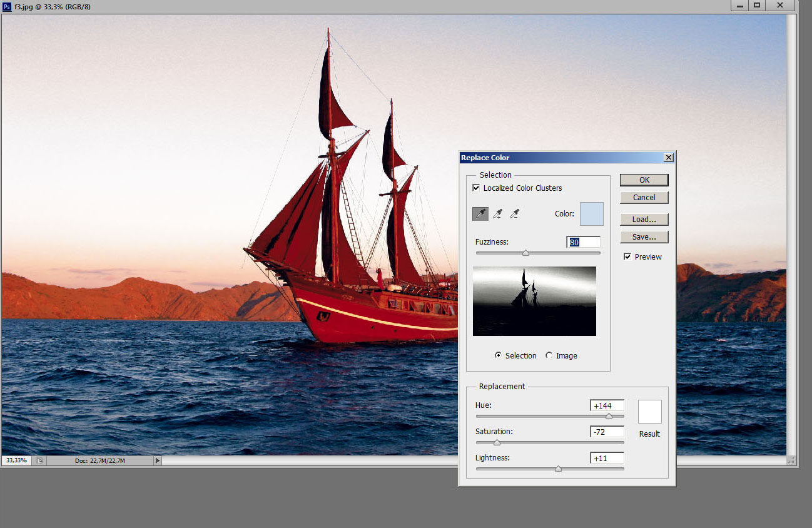Open the sampled Color swatch
Image resolution: width=812 pixels, height=528 pixels.
592,214
